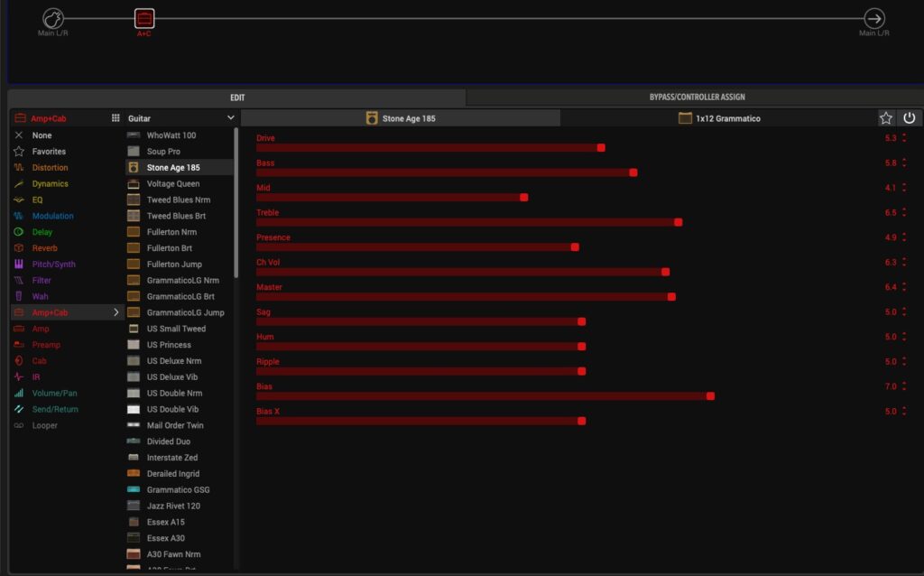
Task: Select the red A+C amp block
Action: point(144,19)
